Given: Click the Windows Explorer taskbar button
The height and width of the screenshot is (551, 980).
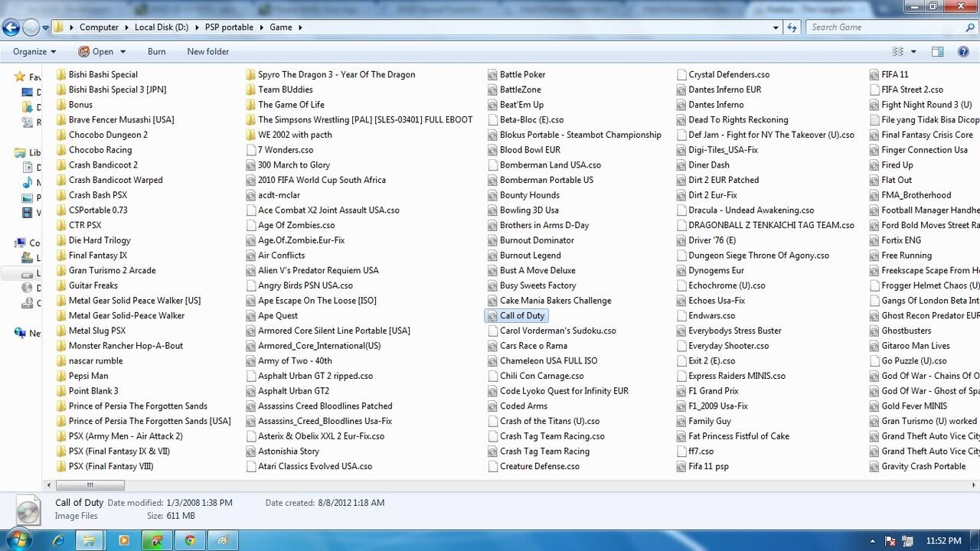Looking at the screenshot, I should pos(90,540).
